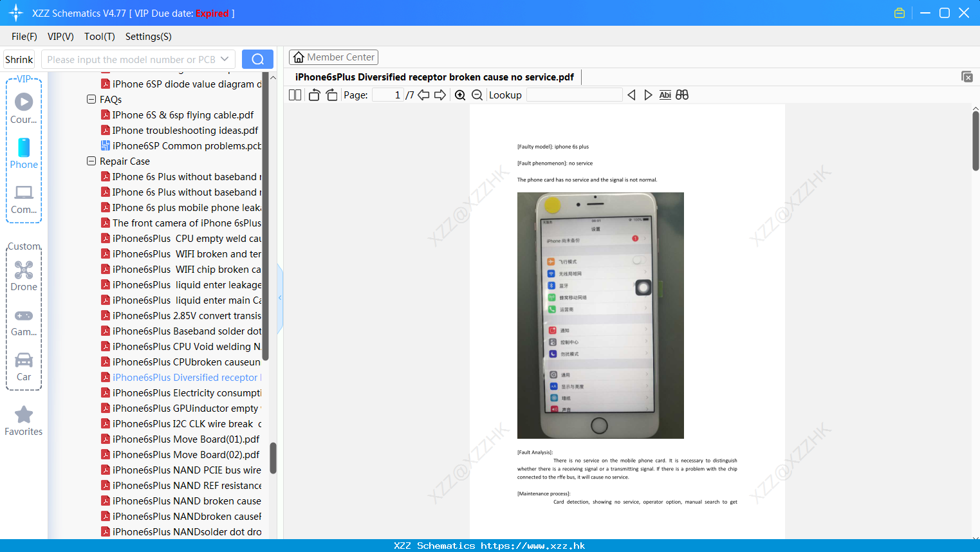This screenshot has height=552, width=980.
Task: Rotate the PDF page counterclockwise
Action: pyautogui.click(x=314, y=95)
